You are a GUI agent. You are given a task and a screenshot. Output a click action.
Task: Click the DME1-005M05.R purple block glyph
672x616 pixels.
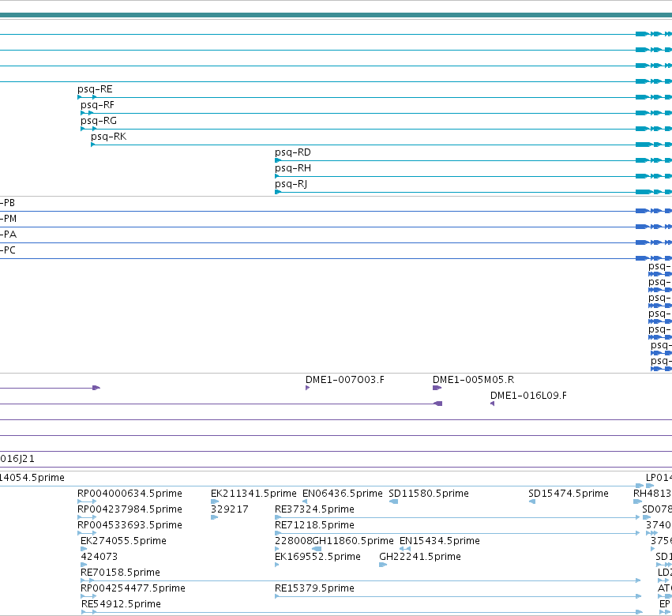point(437,388)
